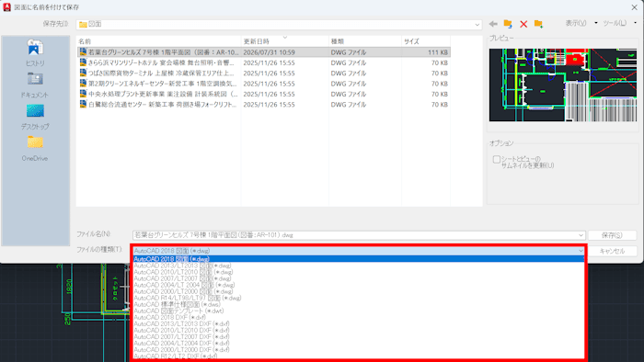This screenshot has height=362, width=644.
Task: Open the ファイル名 dropdown arrow
Action: pyautogui.click(x=581, y=235)
